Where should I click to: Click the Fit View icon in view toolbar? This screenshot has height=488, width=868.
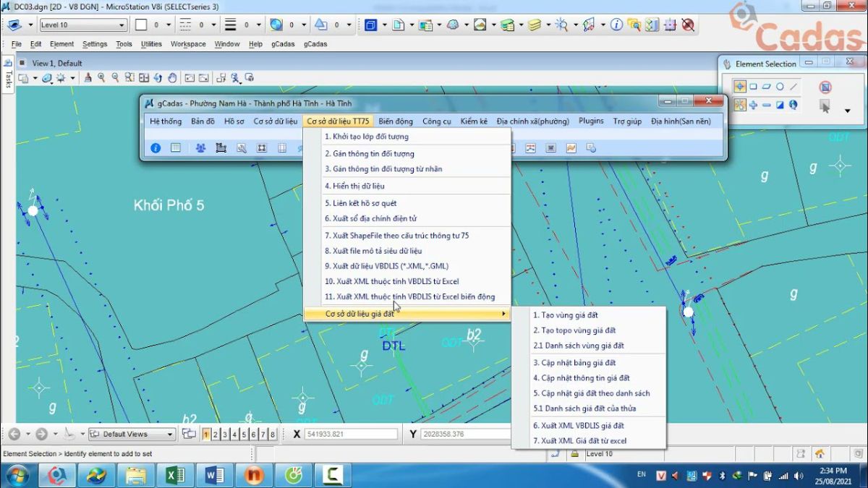click(x=144, y=78)
